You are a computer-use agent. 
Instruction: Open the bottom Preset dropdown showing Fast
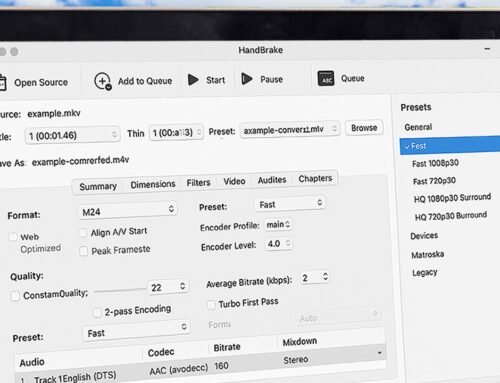(136, 330)
